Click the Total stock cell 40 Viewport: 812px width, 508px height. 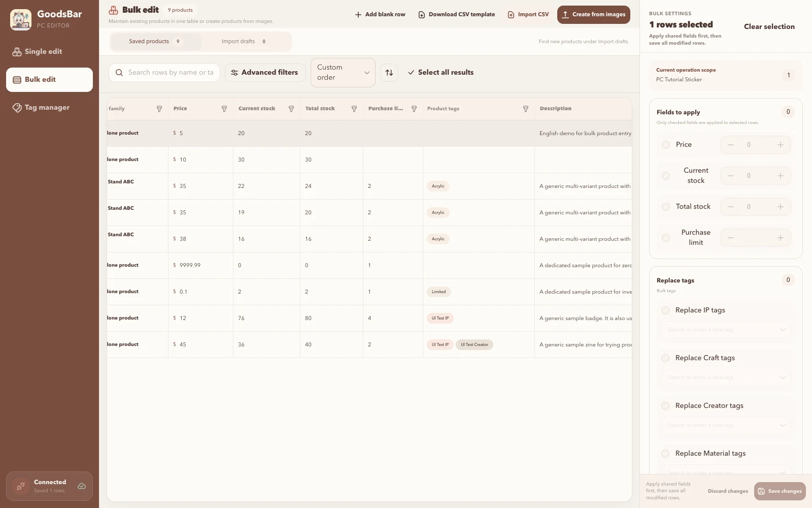click(x=331, y=345)
